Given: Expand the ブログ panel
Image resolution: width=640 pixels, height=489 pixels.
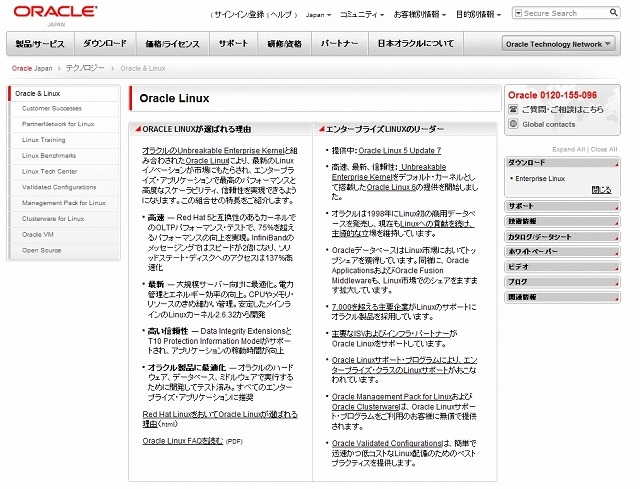Looking at the screenshot, I should point(562,282).
